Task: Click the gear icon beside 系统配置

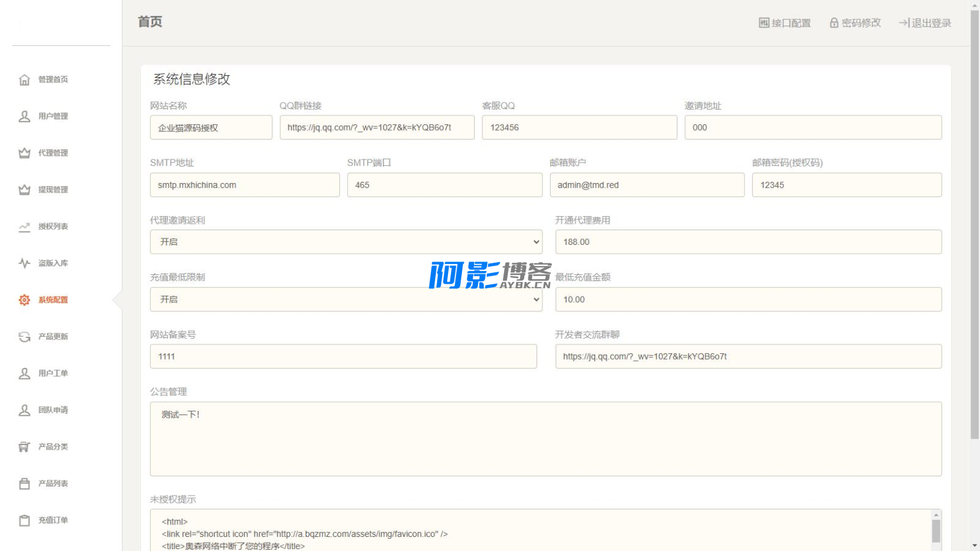Action: pos(24,300)
